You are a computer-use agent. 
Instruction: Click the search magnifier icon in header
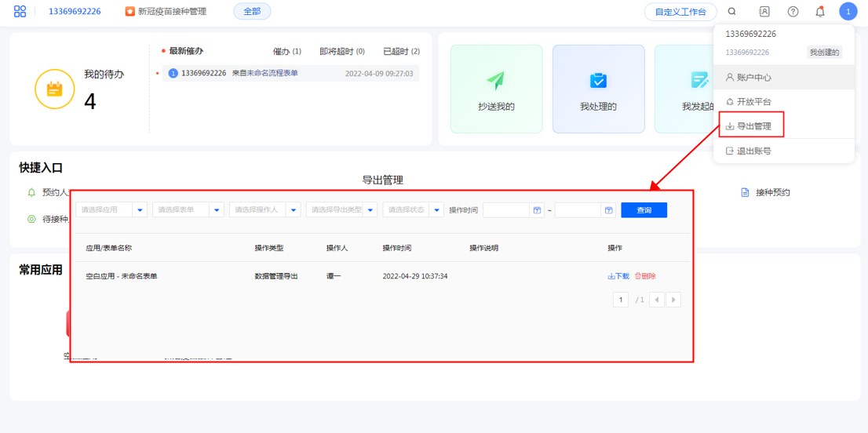pos(732,12)
